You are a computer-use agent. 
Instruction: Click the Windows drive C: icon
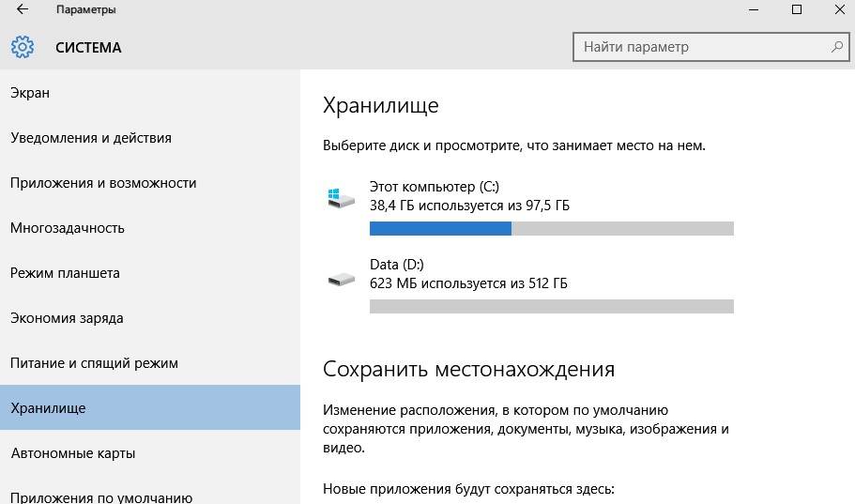[x=341, y=197]
